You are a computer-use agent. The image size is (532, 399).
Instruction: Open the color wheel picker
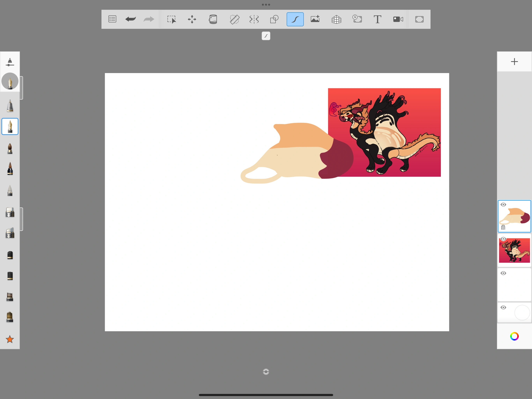514,336
